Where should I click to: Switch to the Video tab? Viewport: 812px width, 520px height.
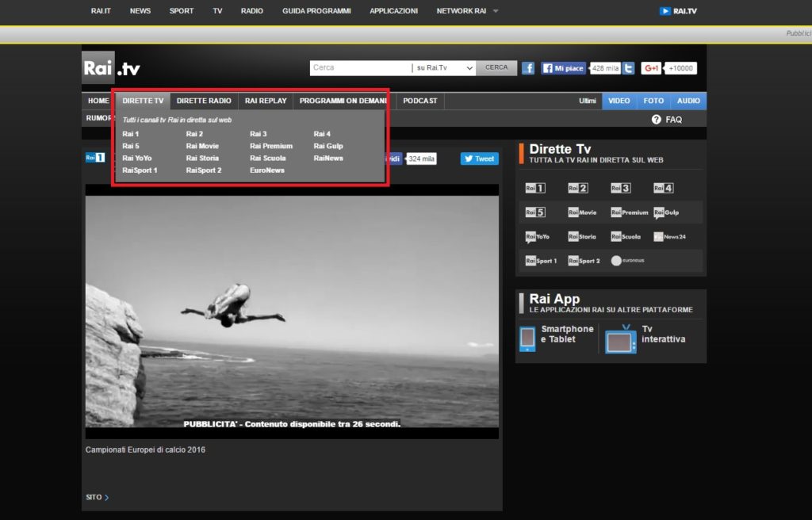point(619,101)
